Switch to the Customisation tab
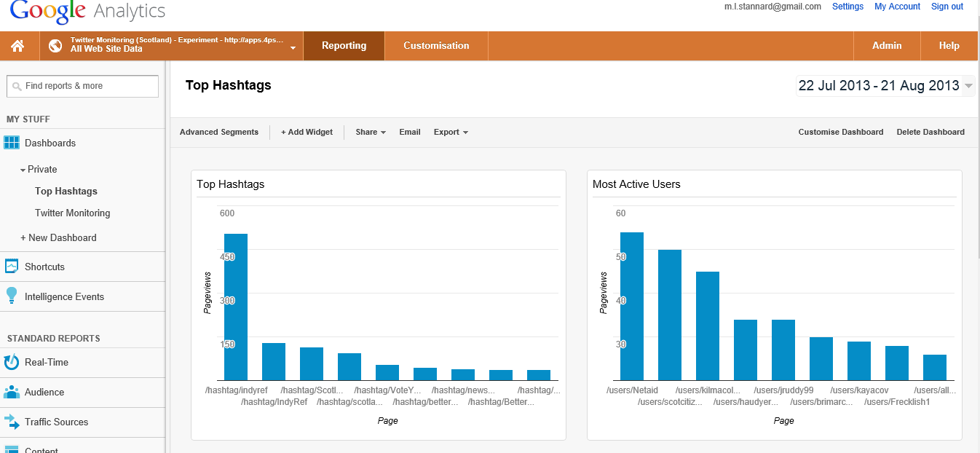This screenshot has width=980, height=453. click(436, 45)
